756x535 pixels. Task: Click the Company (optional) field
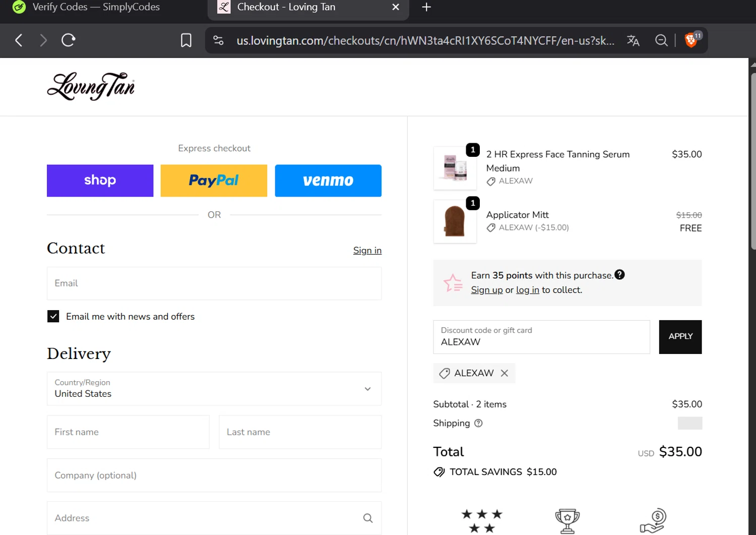tap(214, 475)
